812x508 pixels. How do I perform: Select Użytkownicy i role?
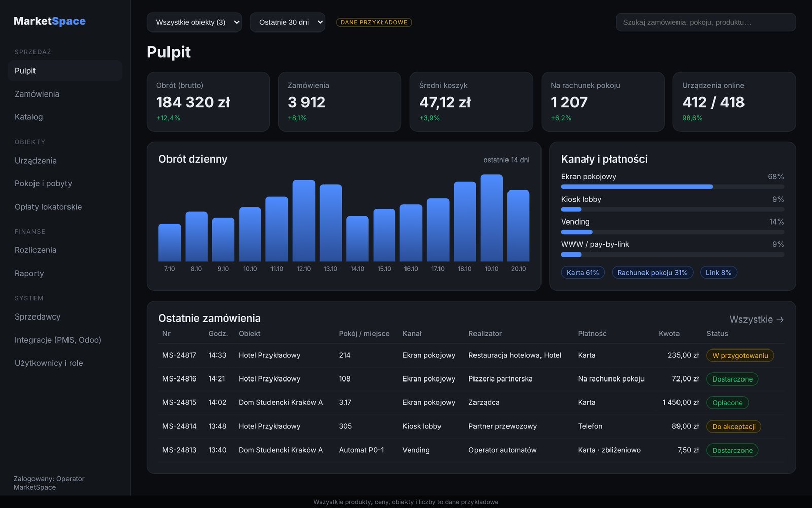pos(65,363)
